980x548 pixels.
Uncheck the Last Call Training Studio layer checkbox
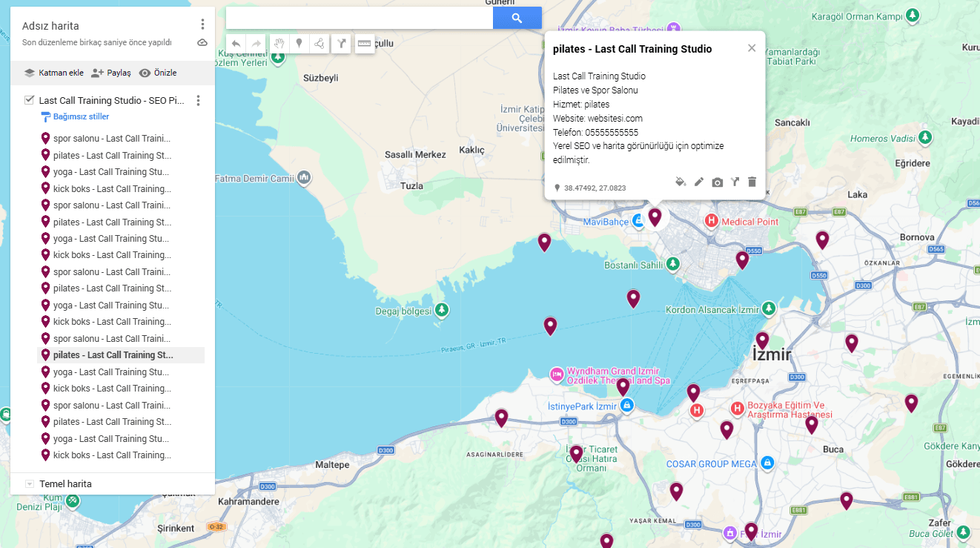pos(30,100)
